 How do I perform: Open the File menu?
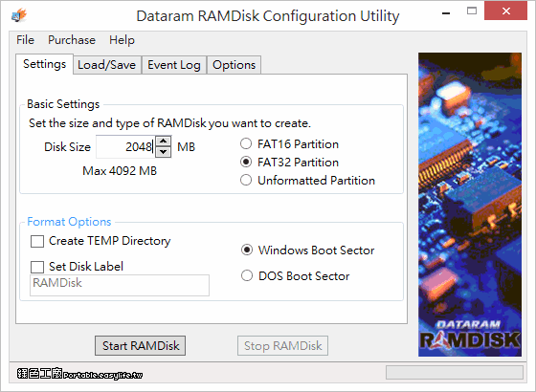tap(25, 40)
